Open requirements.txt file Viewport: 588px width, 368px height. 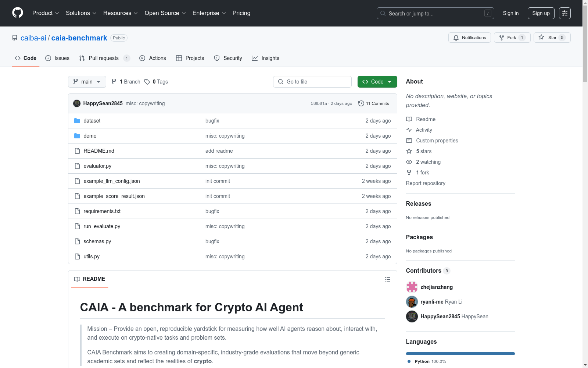(102, 211)
